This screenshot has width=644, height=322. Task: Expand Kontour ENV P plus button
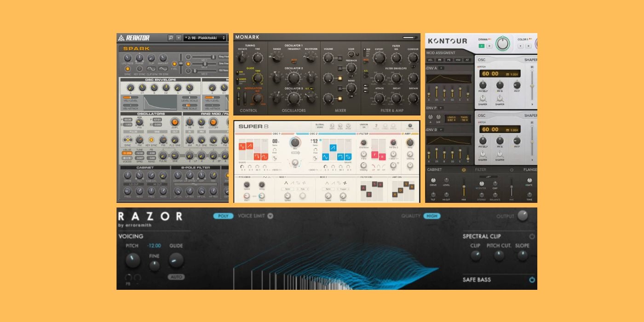pyautogui.click(x=441, y=108)
